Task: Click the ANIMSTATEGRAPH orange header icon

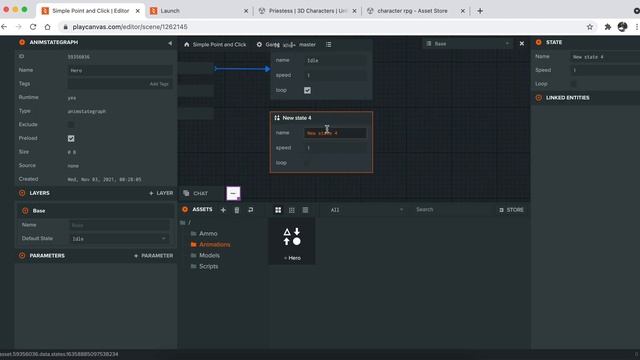Action: point(22,42)
